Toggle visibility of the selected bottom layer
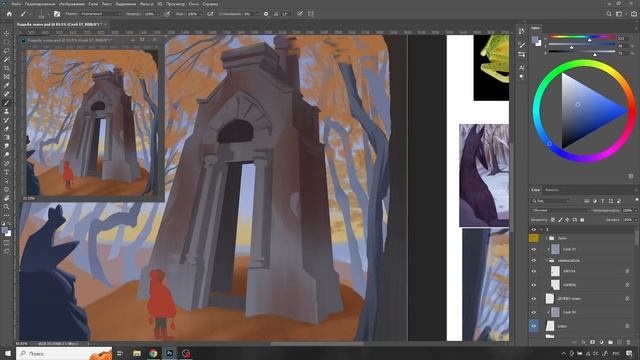The height and width of the screenshot is (360, 640). point(533,326)
